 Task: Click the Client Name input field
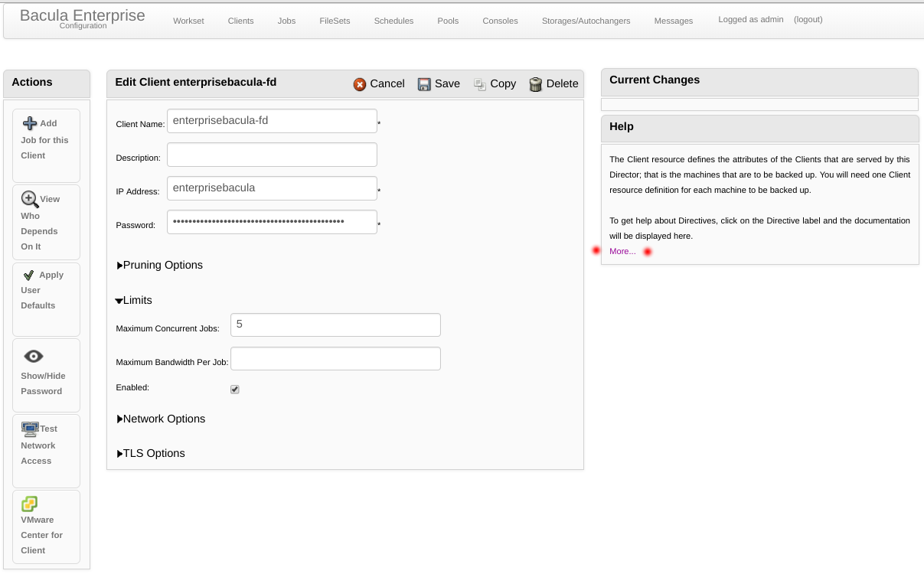coord(273,121)
